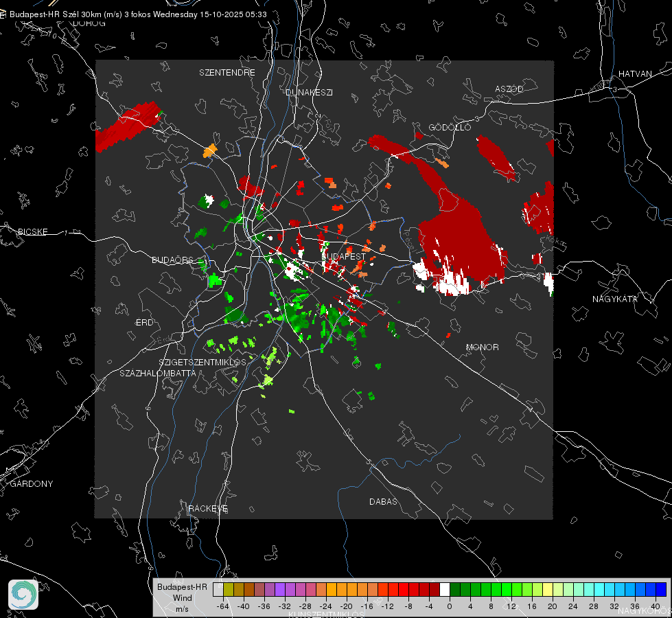This screenshot has width=672, height=618.
Task: Click the -24 value on the legend scale
Action: (325, 606)
